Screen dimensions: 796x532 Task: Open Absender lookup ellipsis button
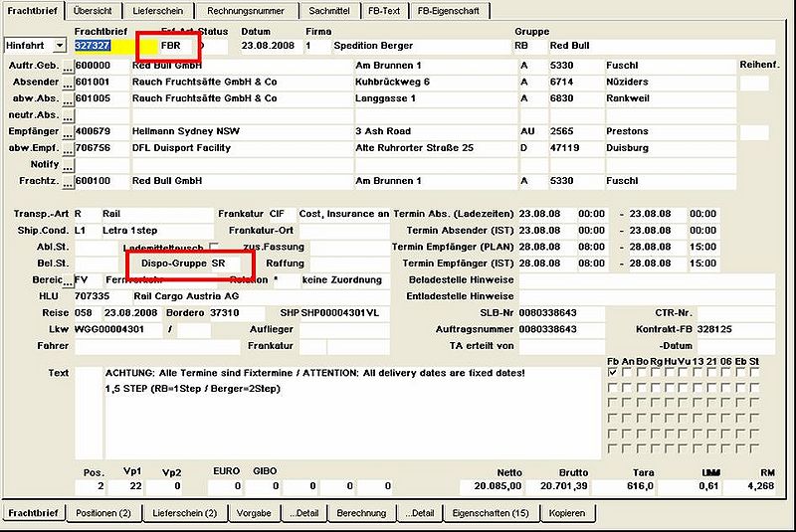[68, 83]
